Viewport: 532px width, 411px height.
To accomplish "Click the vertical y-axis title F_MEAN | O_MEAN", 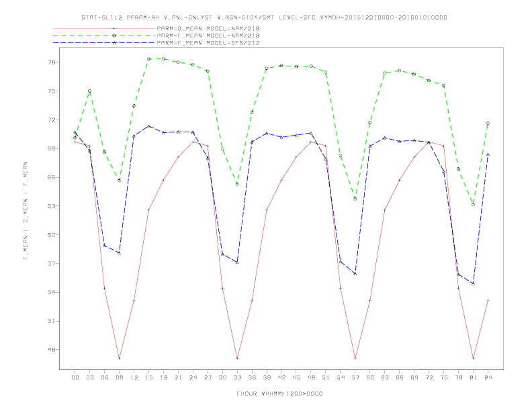I will coord(26,211).
